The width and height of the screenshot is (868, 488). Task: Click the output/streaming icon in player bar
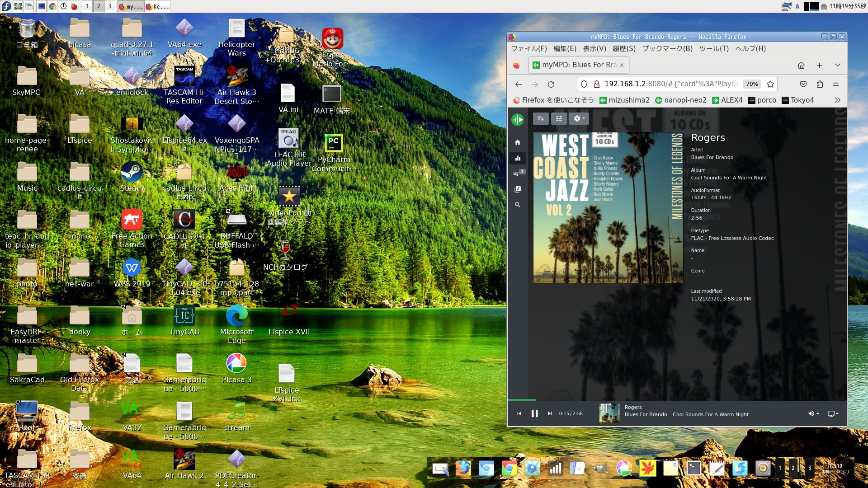(x=831, y=413)
